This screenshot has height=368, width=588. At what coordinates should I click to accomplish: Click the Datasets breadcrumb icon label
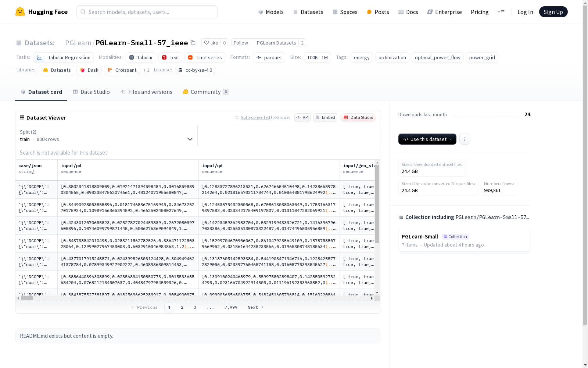(x=35, y=43)
